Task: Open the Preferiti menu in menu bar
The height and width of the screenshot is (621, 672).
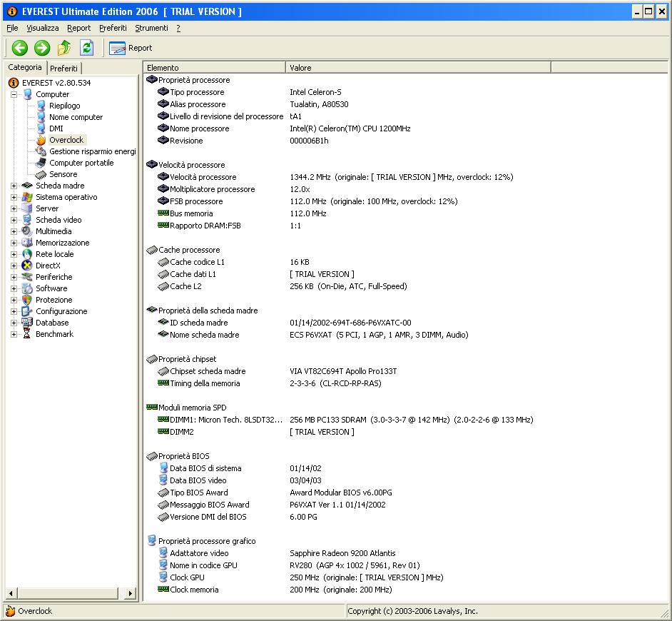Action: (113, 28)
